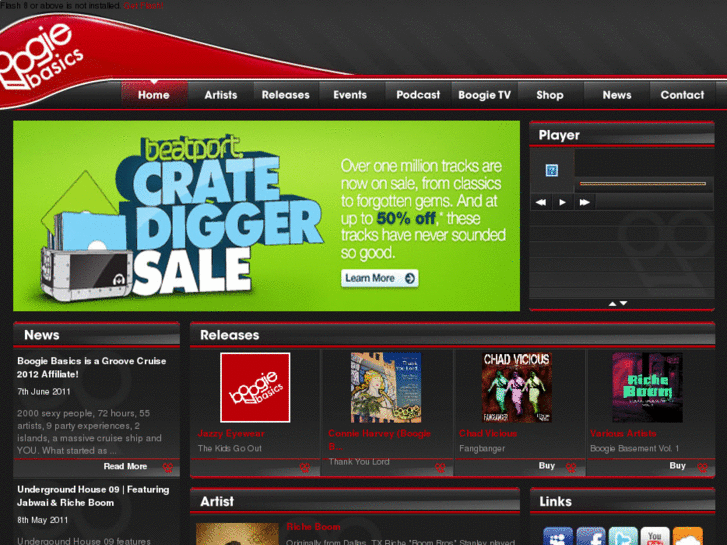Open the Podcast page
The height and width of the screenshot is (545, 727).
418,95
